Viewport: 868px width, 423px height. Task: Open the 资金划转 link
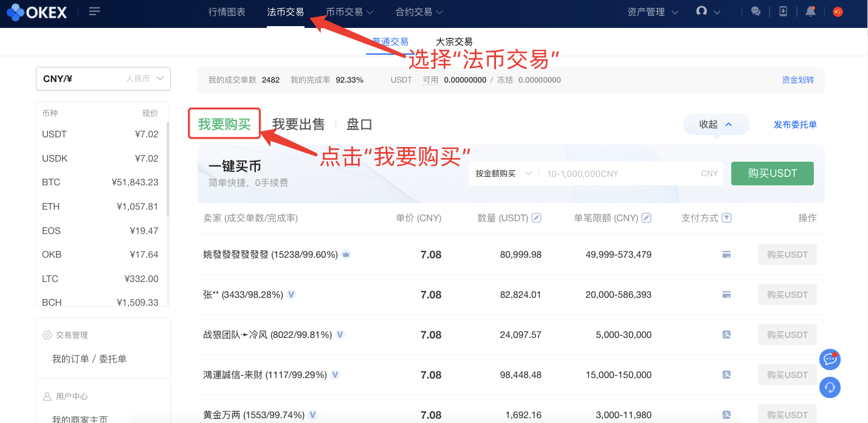pos(798,80)
